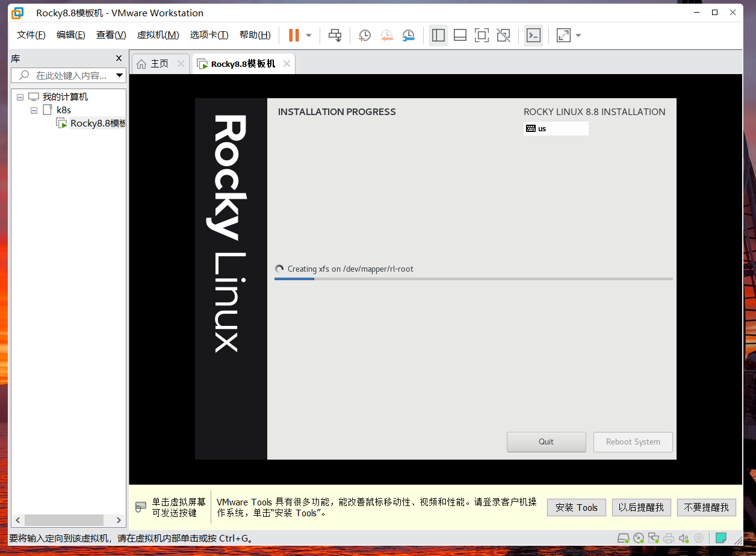The width and height of the screenshot is (756, 556).
Task: Click the left arrow of the library scrollbar
Action: pos(18,520)
